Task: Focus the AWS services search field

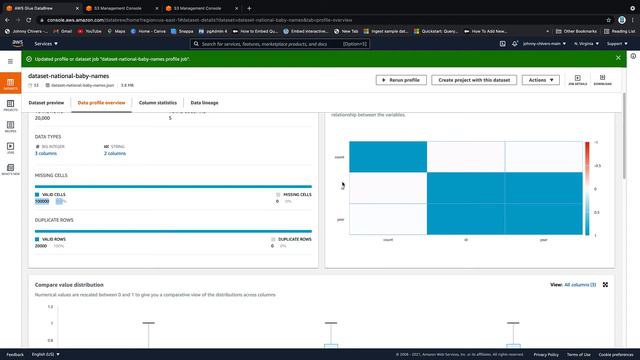Action: 280,44
